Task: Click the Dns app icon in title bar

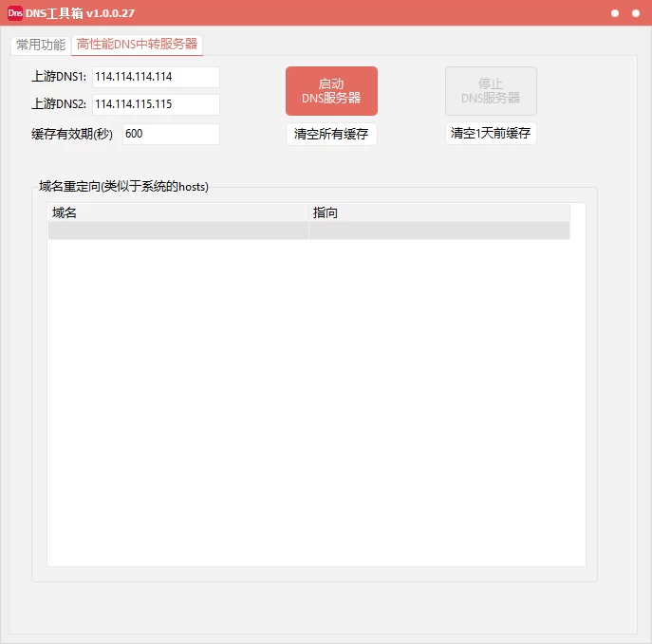Action: tap(15, 13)
